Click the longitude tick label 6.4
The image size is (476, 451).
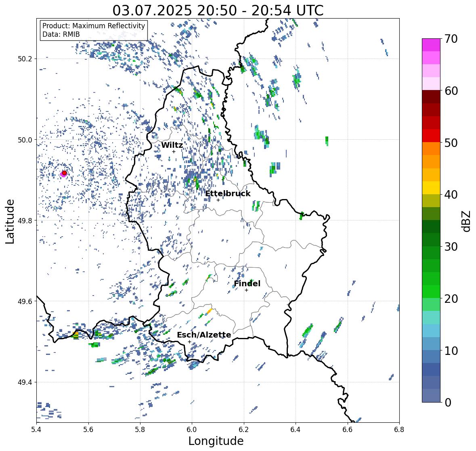click(x=296, y=430)
